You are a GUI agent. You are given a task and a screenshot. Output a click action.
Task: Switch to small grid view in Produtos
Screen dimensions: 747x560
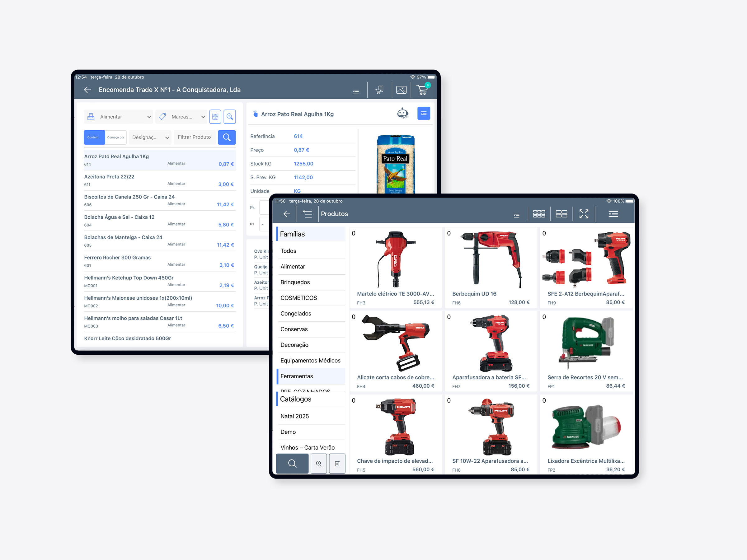pos(539,214)
